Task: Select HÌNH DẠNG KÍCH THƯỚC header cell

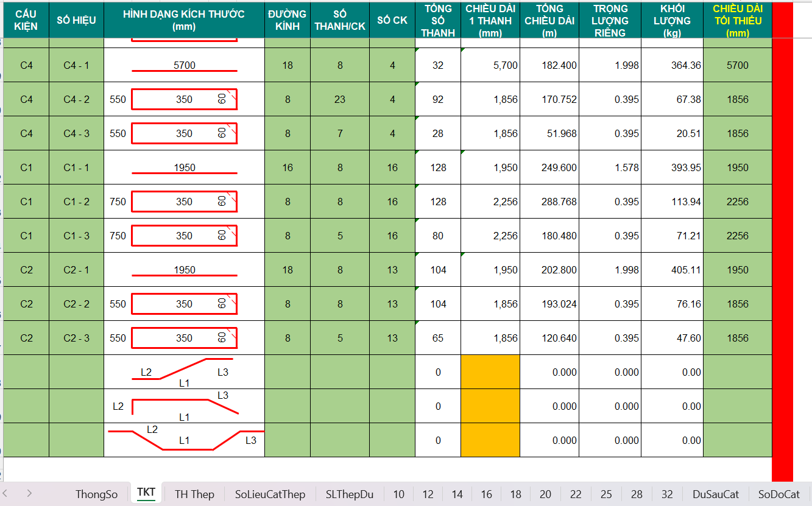Action: tap(184, 20)
